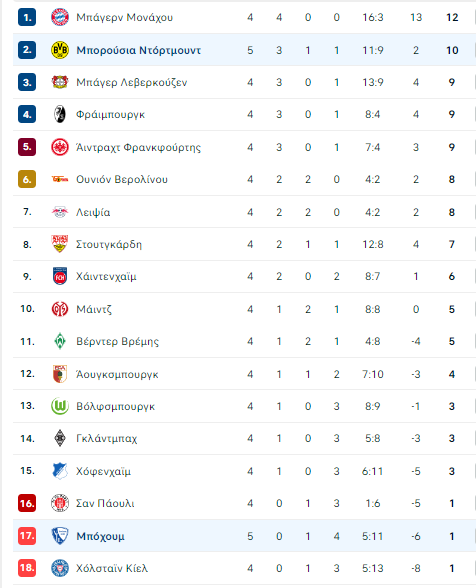The width and height of the screenshot is (476, 588).
Task: Click the Werder Bremen diamond logo
Action: (60, 341)
